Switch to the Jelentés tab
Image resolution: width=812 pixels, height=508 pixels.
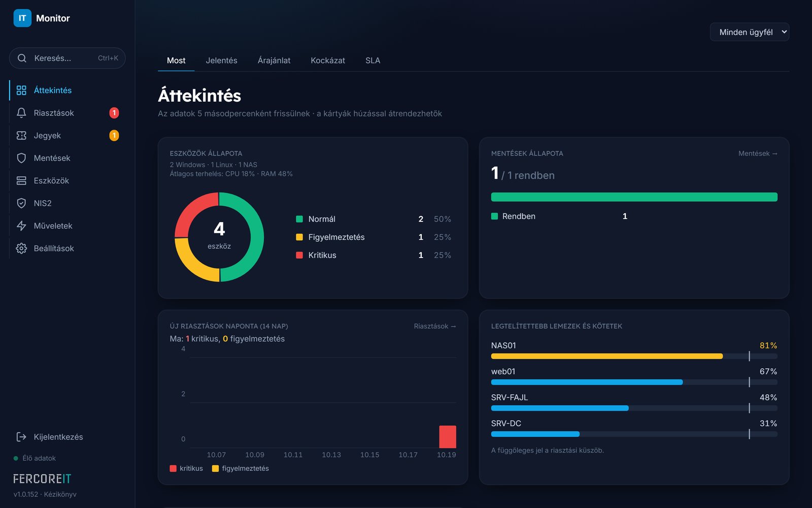tap(221, 60)
